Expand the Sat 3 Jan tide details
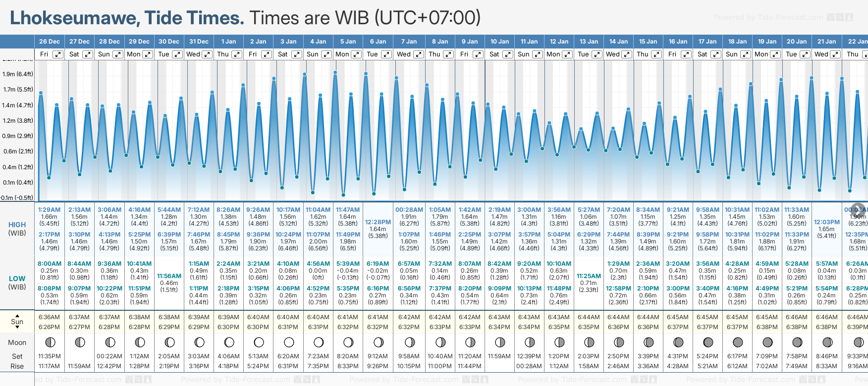Image resolution: width=868 pixels, height=386 pixels. pos(296,54)
